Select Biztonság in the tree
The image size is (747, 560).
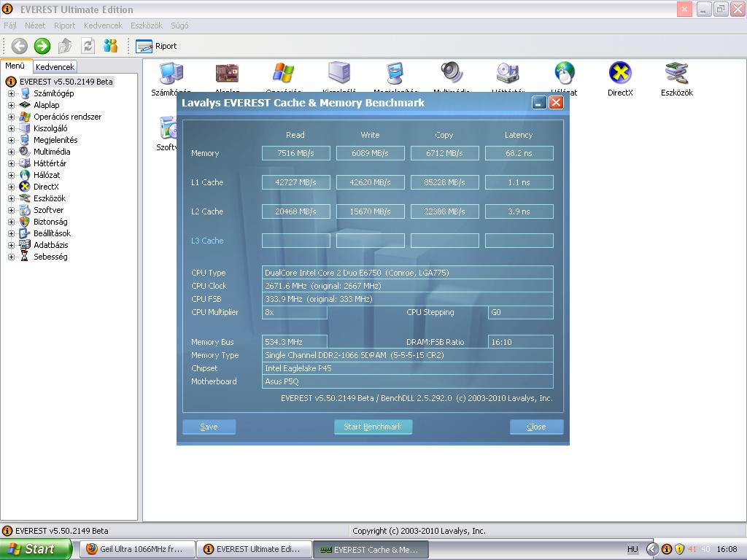coord(50,222)
